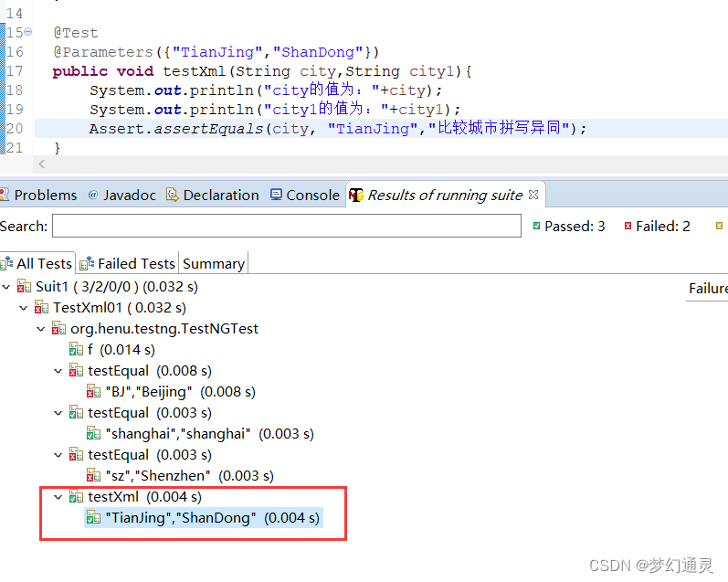
Task: Collapse the Suit1 suite node
Action: click(6, 287)
